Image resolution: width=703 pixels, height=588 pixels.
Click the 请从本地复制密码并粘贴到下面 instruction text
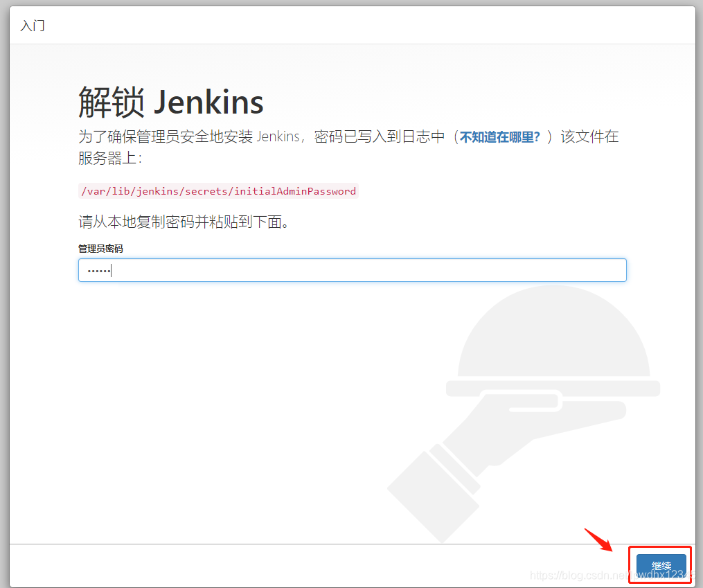point(184,222)
